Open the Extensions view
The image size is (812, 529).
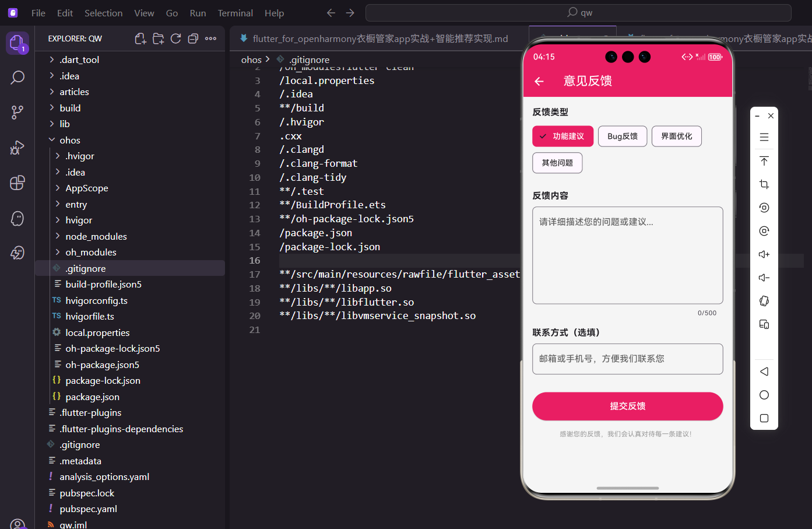click(17, 183)
